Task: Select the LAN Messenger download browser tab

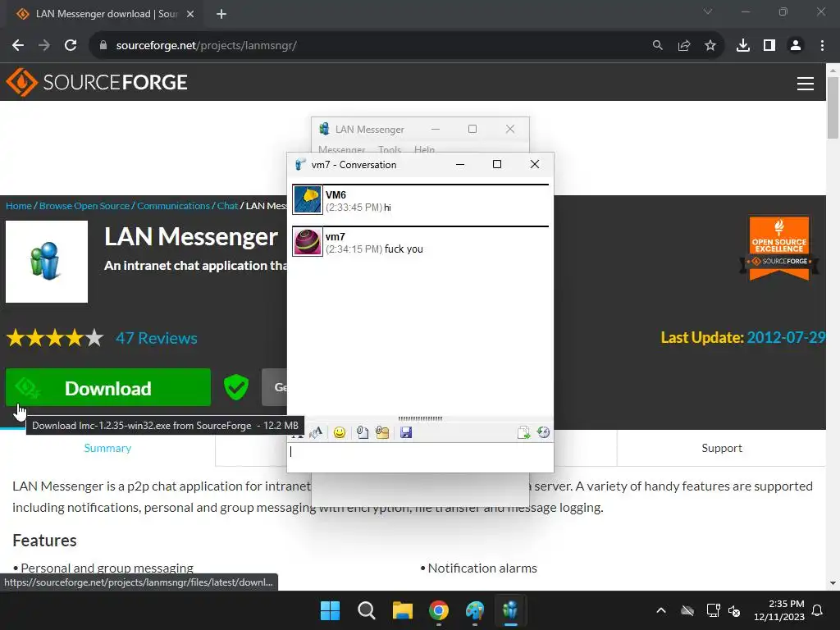Action: point(106,15)
